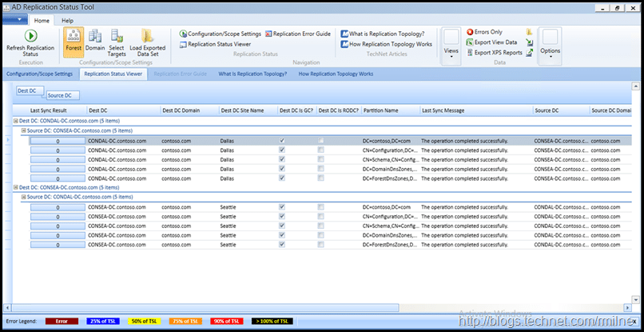Collapse the Dest DC: CONDAL-DC.contoso.com group

(15, 120)
